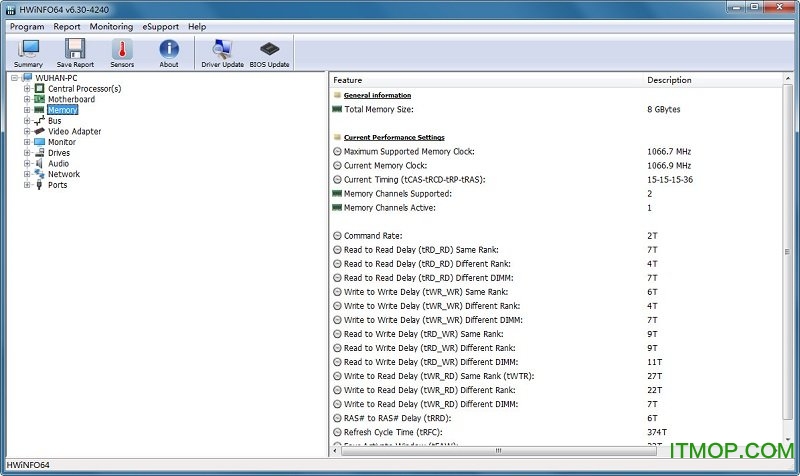Click horizontal scrollbar left arrow
The height and width of the screenshot is (476, 800).
coord(335,450)
